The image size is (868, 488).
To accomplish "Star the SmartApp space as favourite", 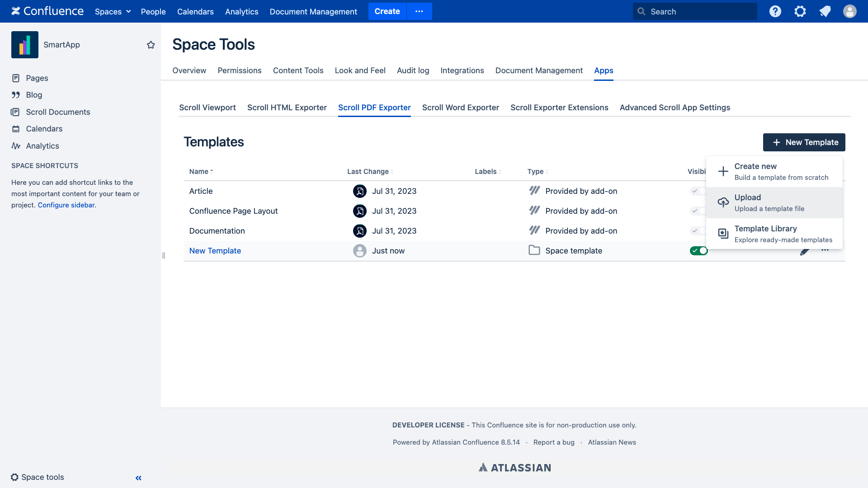I will (x=151, y=45).
